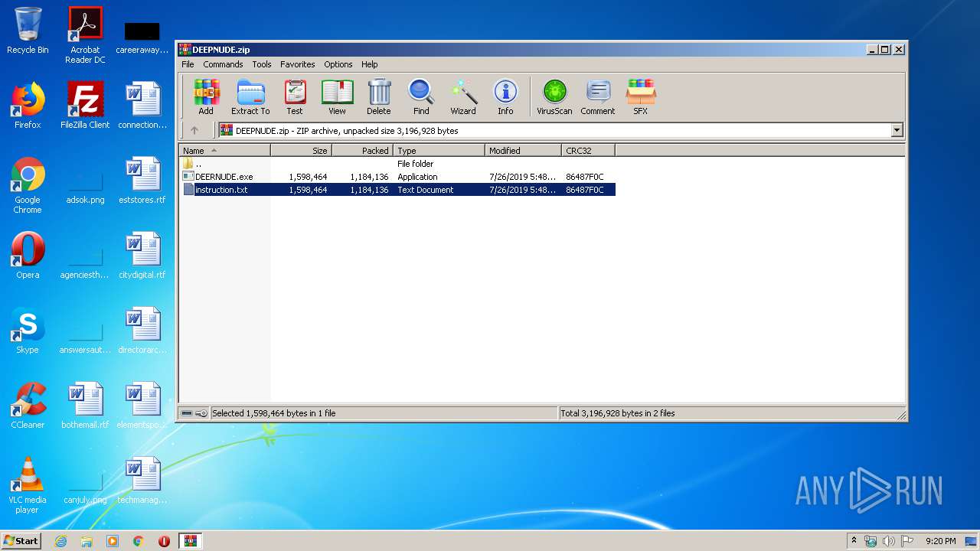Open the Recycle Bin desktop icon
Viewport: 980px width, 551px height.
click(28, 31)
